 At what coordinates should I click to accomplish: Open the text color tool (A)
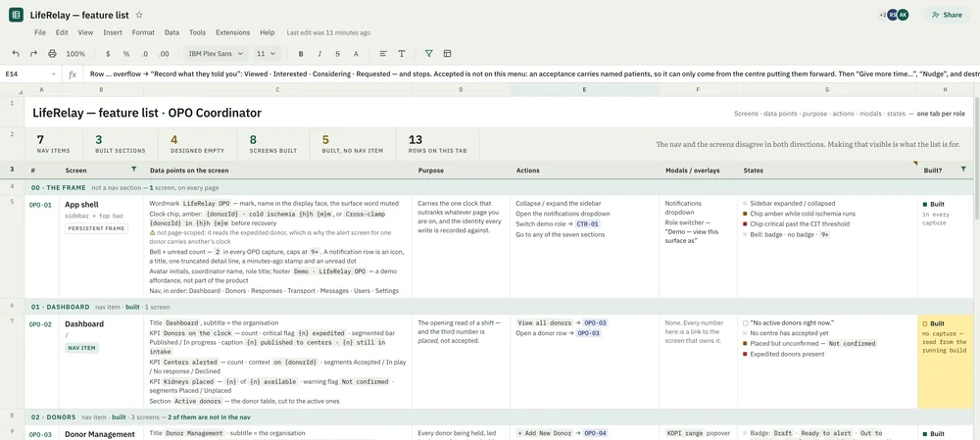click(x=357, y=54)
